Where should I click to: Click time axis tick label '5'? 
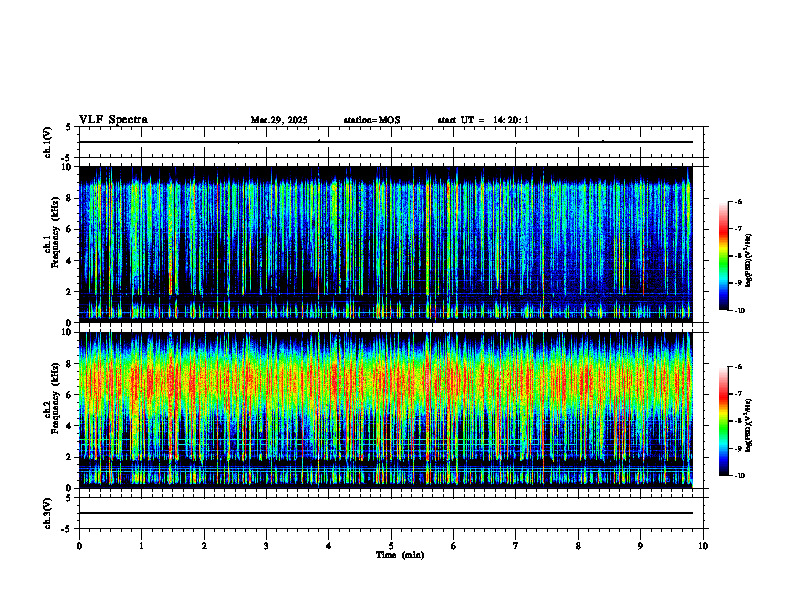(391, 546)
